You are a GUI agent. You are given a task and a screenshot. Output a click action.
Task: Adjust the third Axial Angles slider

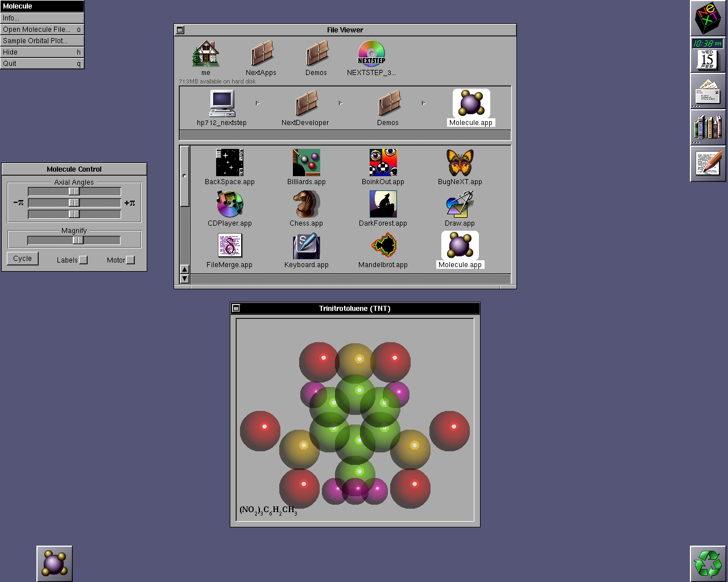click(x=75, y=214)
